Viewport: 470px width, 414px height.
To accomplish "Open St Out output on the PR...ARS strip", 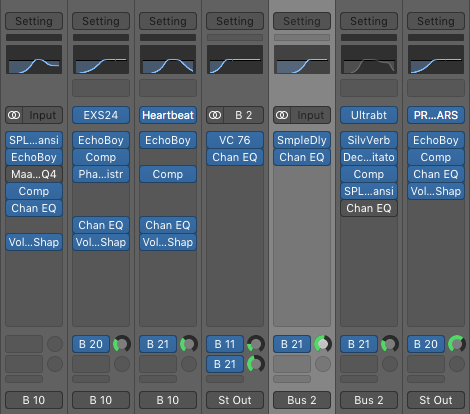I will click(436, 400).
